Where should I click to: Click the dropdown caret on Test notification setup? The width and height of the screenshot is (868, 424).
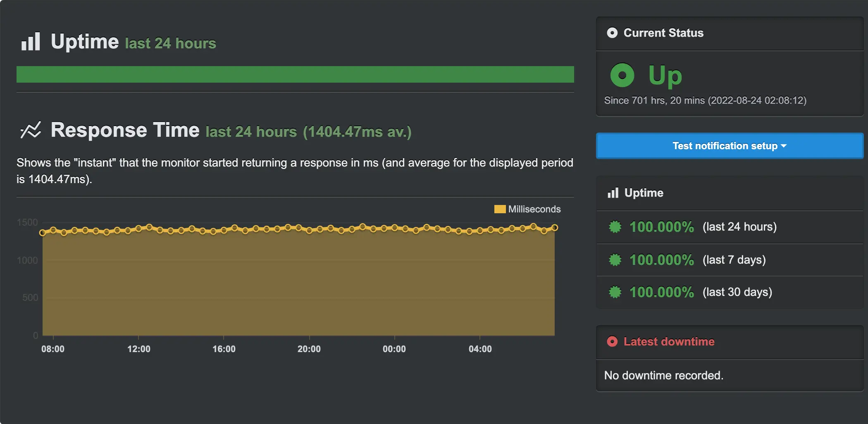point(784,146)
